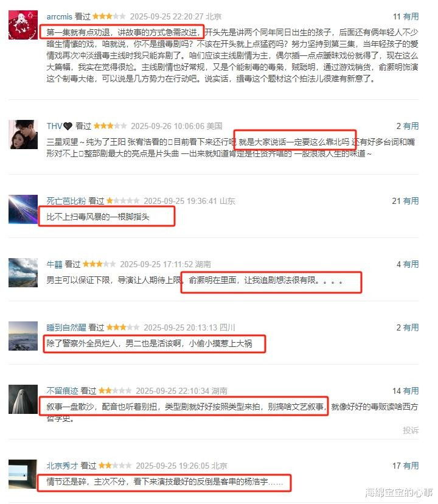This screenshot has width=438, height=504.
Task: Mark 牛囍 review as 有用
Action: coord(411,264)
